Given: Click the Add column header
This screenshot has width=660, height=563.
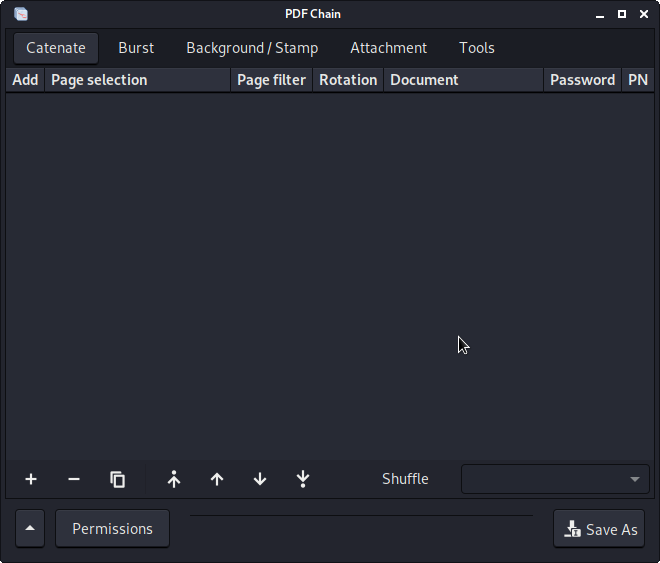Looking at the screenshot, I should click(x=25, y=80).
